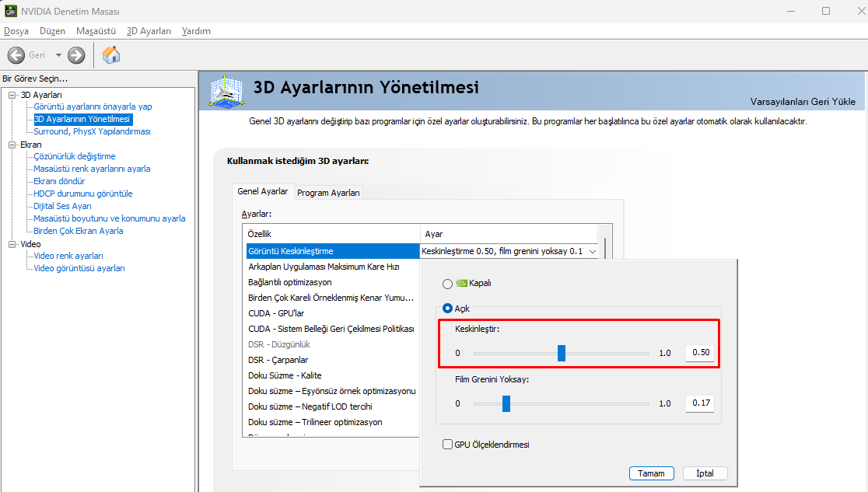868x492 pixels.
Task: Maximize the NVIDIA Denetim Masası window
Action: click(826, 11)
